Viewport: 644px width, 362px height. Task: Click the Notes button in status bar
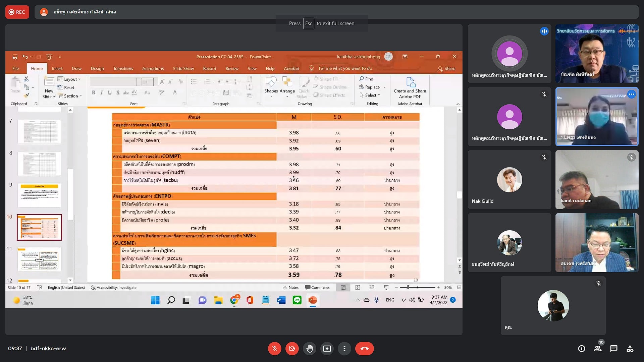click(x=290, y=287)
